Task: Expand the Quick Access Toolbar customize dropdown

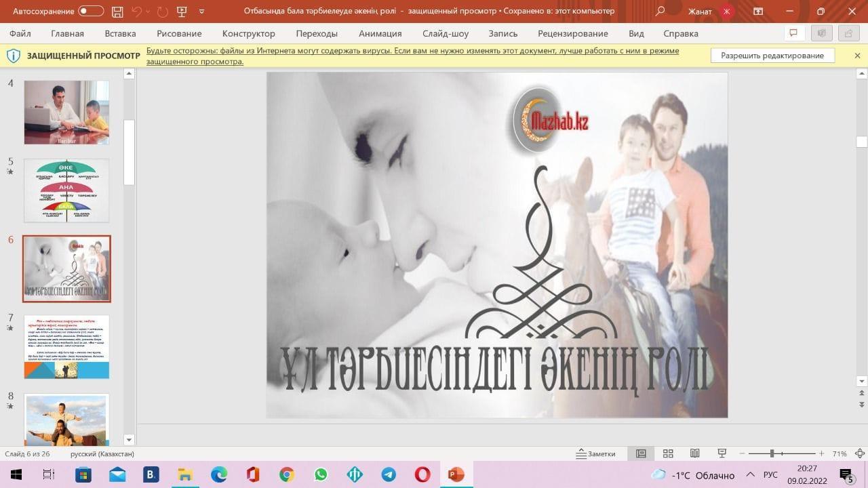Action: tap(202, 12)
